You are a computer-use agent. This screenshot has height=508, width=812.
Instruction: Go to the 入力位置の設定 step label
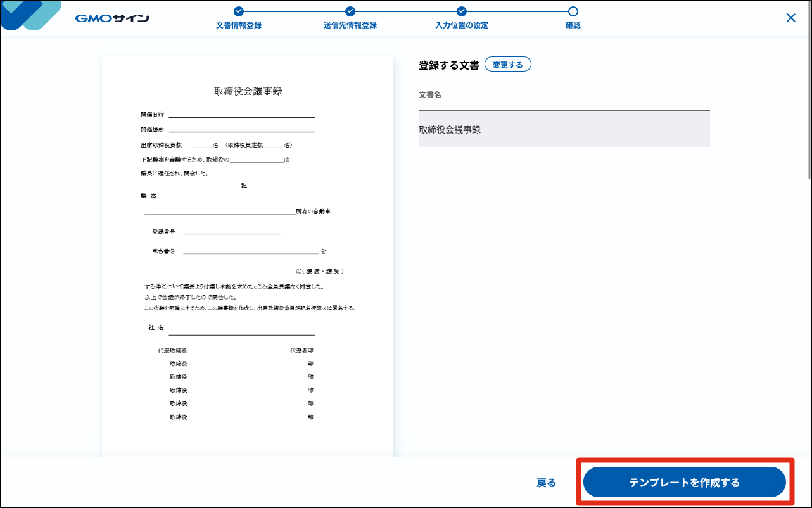click(462, 25)
